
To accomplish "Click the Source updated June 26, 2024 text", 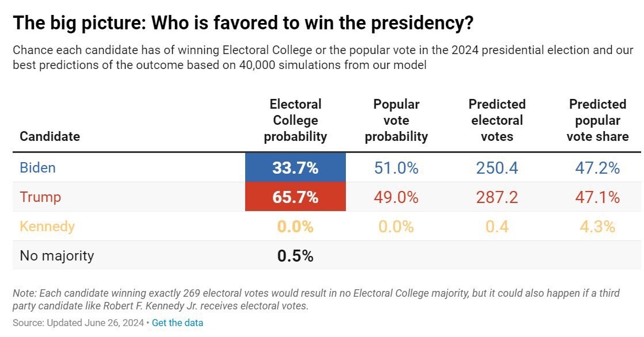I will coord(78,323).
